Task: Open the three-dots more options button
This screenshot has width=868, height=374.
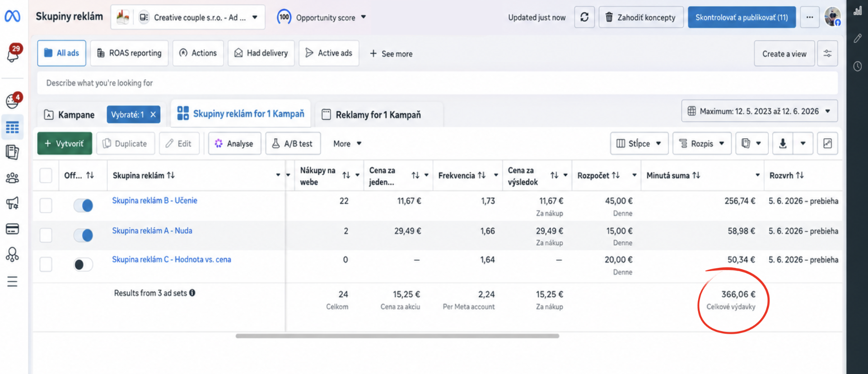Action: 810,17
